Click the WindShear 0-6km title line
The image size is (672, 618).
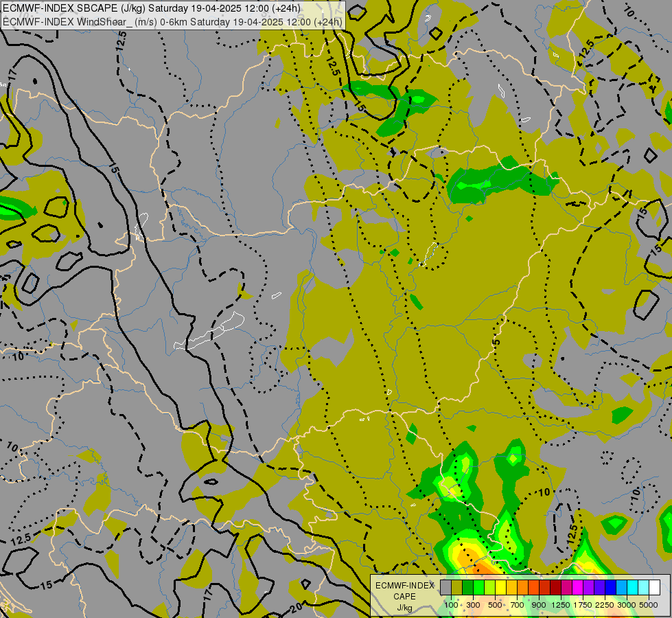point(173,21)
